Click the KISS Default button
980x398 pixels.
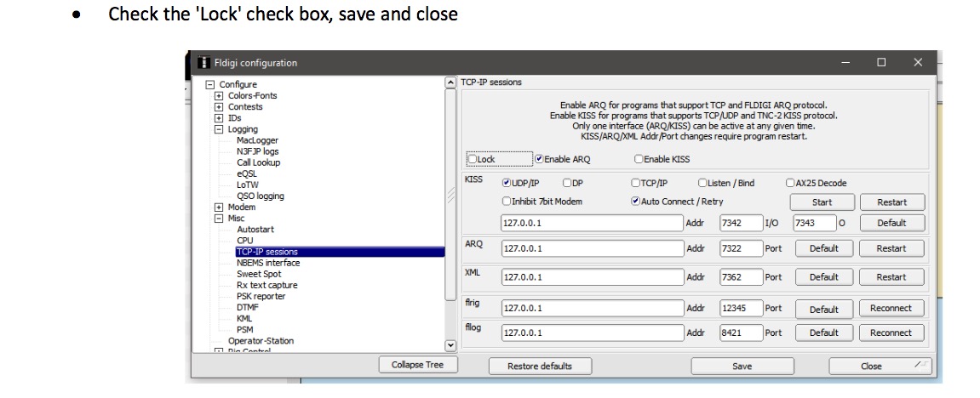click(891, 223)
